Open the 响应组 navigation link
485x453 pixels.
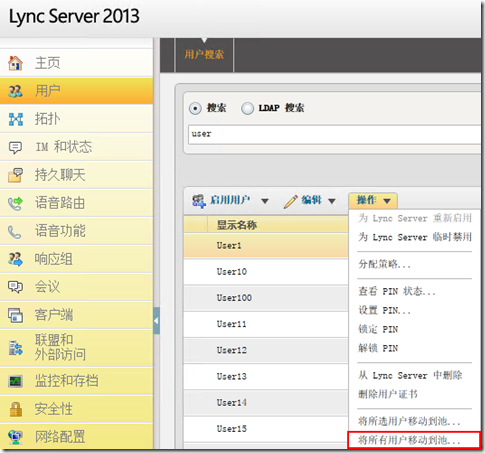coord(54,259)
